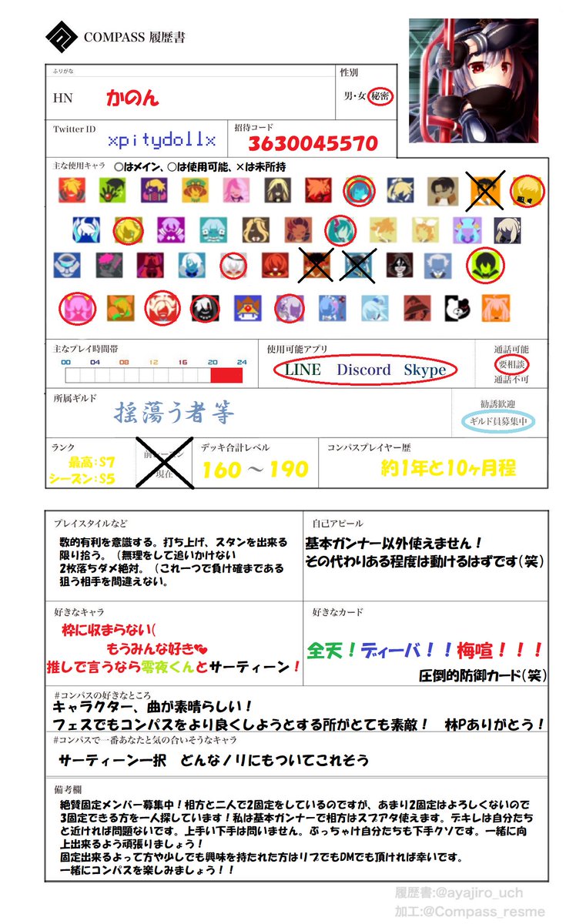Select the witch-hat silhouette icon on red background

click(417, 308)
